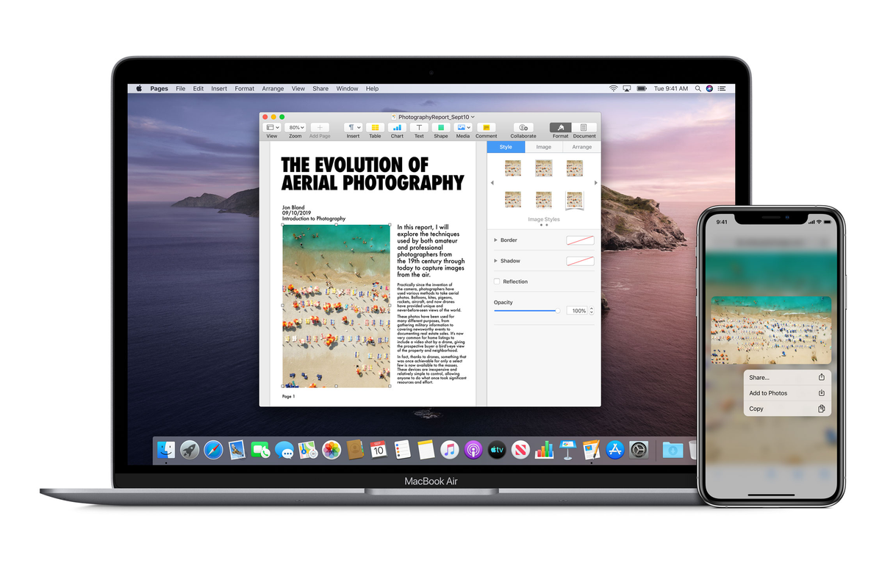Toggle the Format inspector sidebar button
This screenshot has width=882, height=588.
coord(560,128)
